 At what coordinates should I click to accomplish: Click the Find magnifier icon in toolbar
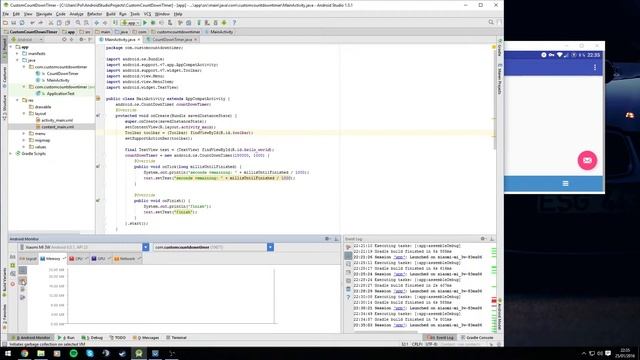point(78,23)
